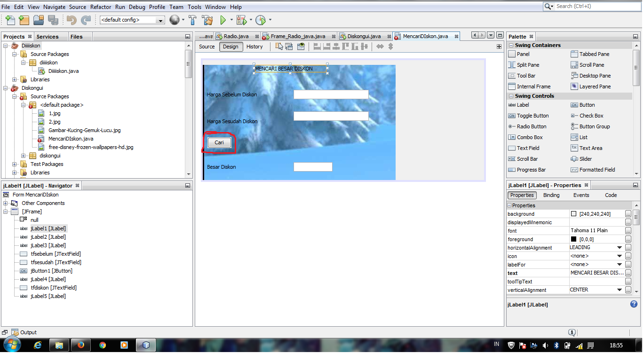Click background color swatch in properties
This screenshot has width=644, height=353.
tap(573, 214)
